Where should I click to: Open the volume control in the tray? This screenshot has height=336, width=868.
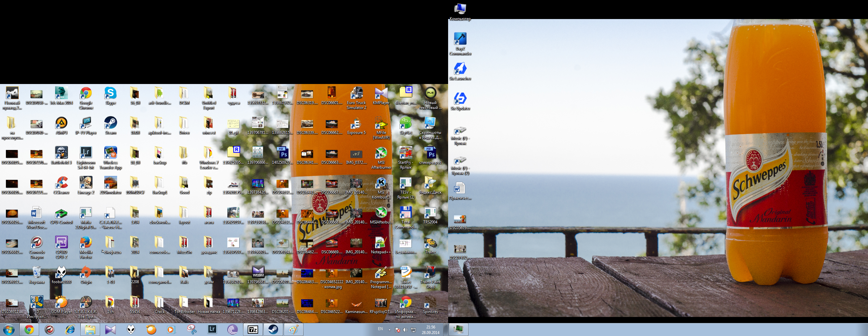point(405,330)
